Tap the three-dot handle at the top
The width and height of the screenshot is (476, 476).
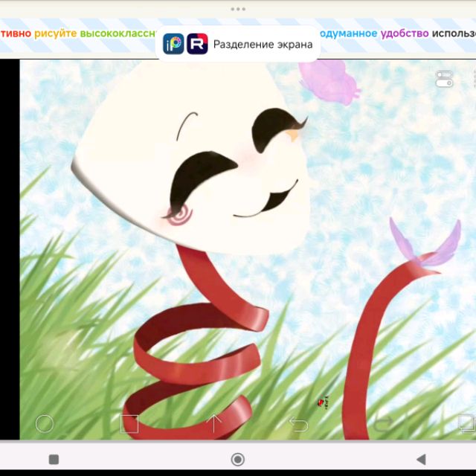[238, 9]
